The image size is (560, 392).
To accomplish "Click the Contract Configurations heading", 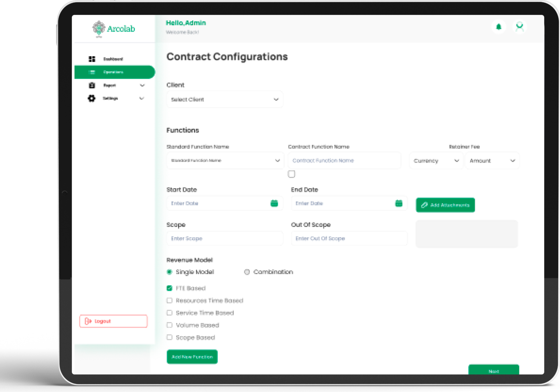I will pos(227,57).
